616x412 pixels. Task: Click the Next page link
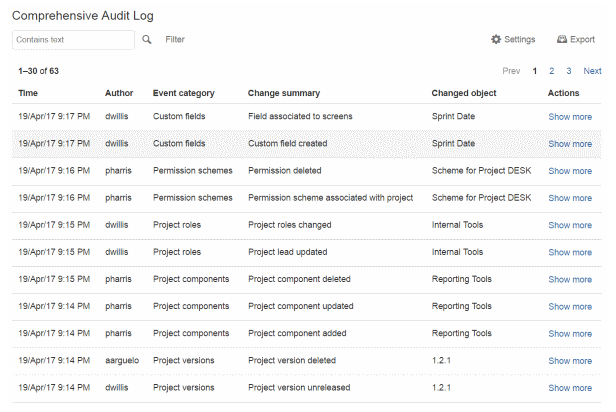pyautogui.click(x=592, y=71)
